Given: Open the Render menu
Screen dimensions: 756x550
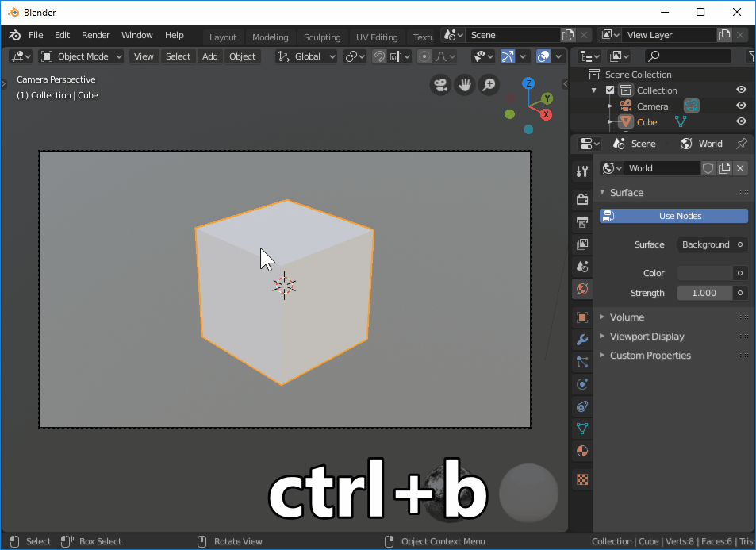Looking at the screenshot, I should [95, 35].
